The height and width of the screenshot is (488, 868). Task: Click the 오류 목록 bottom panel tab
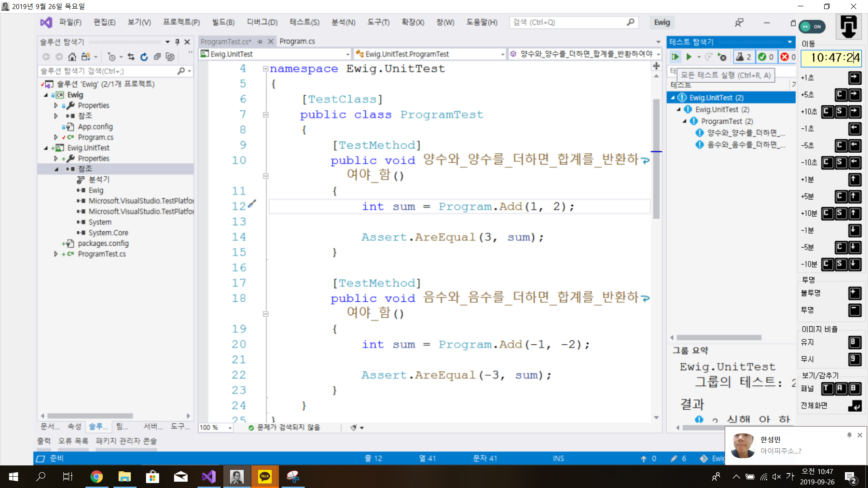73,441
